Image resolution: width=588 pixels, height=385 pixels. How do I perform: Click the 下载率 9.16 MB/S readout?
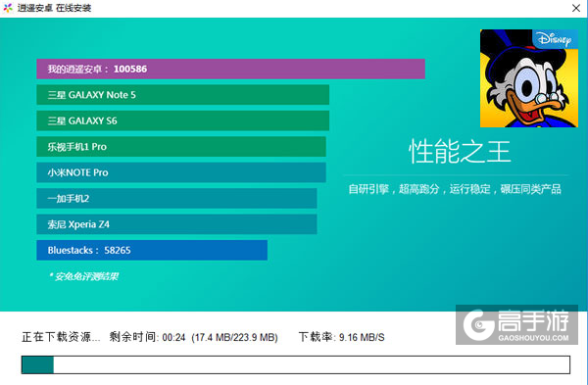point(342,337)
